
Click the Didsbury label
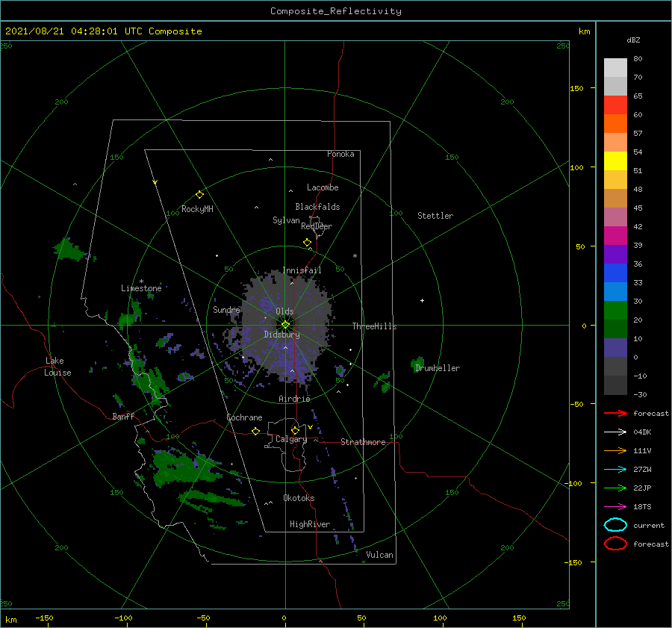(281, 335)
